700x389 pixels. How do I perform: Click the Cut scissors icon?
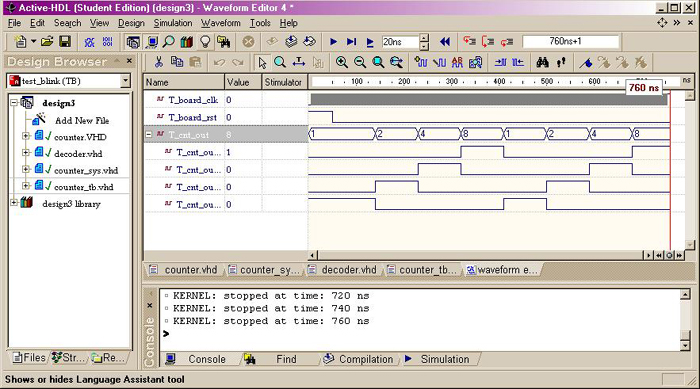(x=158, y=63)
